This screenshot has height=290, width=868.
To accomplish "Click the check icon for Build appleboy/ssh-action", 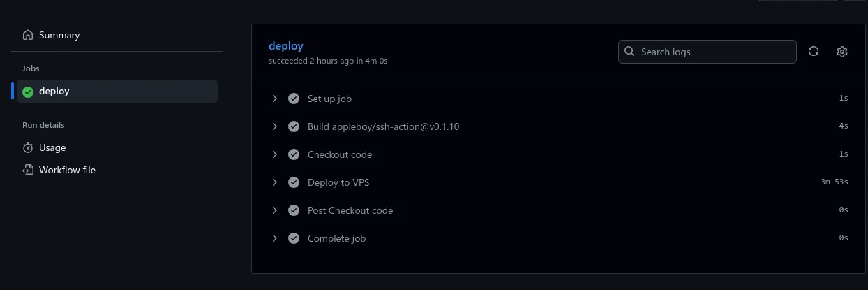I will click(x=294, y=126).
